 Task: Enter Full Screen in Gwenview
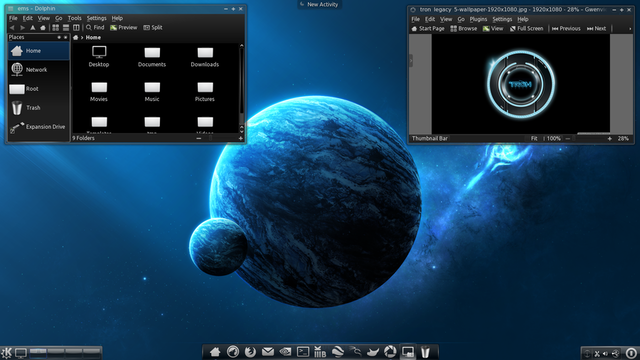pyautogui.click(x=526, y=29)
